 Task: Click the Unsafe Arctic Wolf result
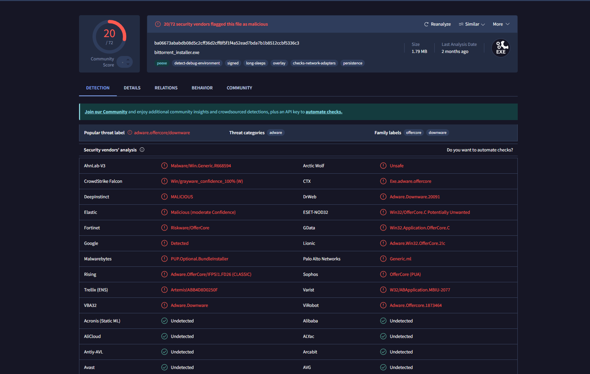tap(397, 166)
